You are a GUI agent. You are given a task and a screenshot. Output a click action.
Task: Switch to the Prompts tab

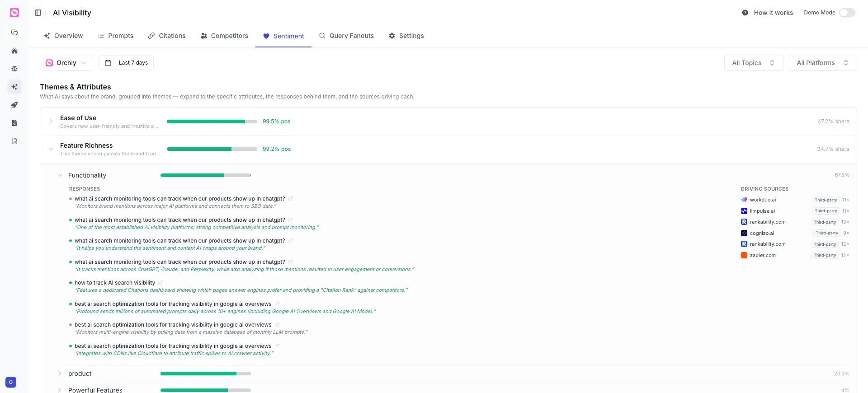click(x=116, y=36)
